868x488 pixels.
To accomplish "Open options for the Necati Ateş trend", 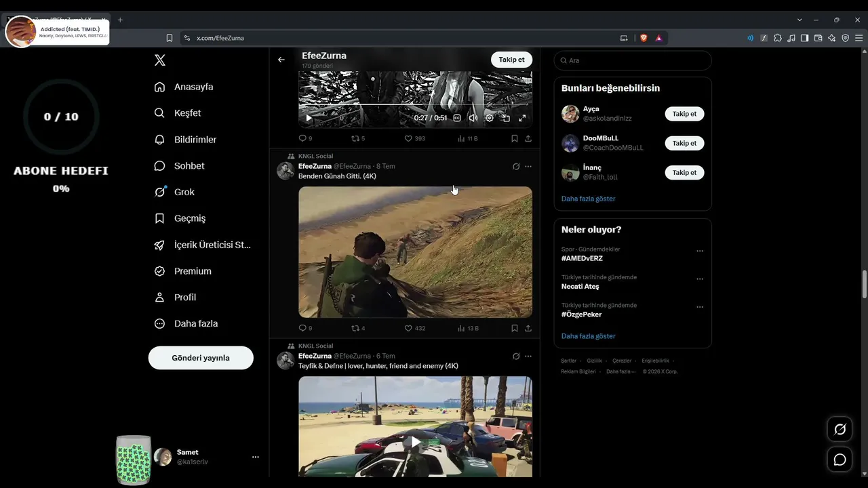I will pos(700,279).
